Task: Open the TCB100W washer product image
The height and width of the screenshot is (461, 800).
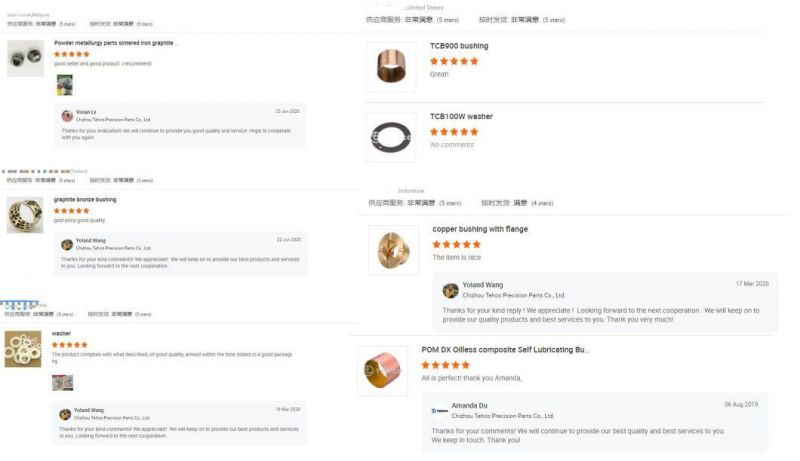Action: (x=391, y=137)
